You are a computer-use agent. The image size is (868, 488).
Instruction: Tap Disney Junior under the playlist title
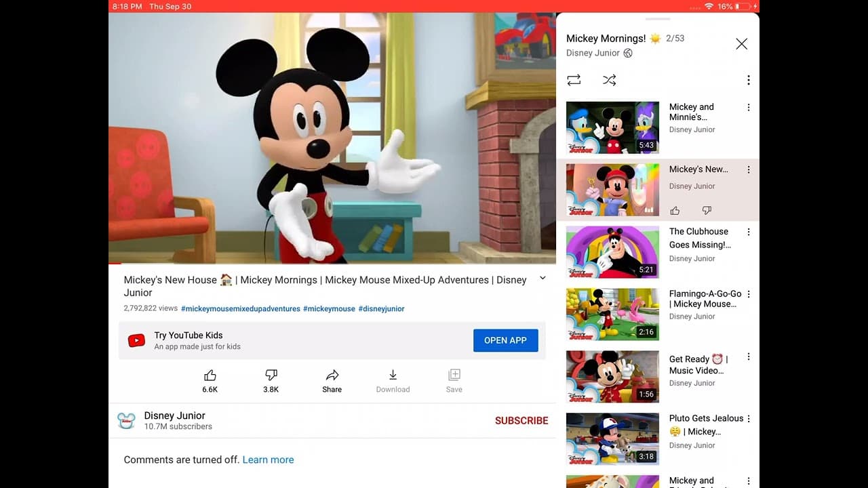593,53
